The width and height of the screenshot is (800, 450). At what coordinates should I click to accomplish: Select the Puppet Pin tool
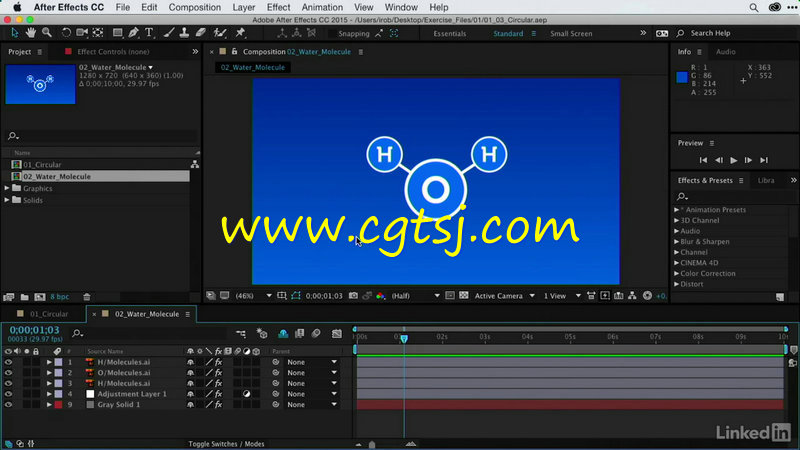click(x=240, y=33)
